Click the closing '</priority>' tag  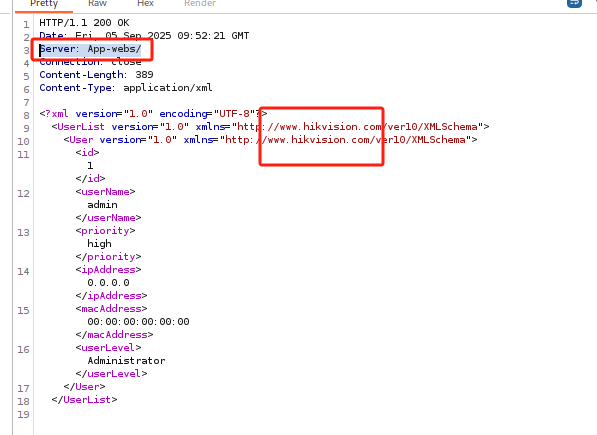pos(109,257)
